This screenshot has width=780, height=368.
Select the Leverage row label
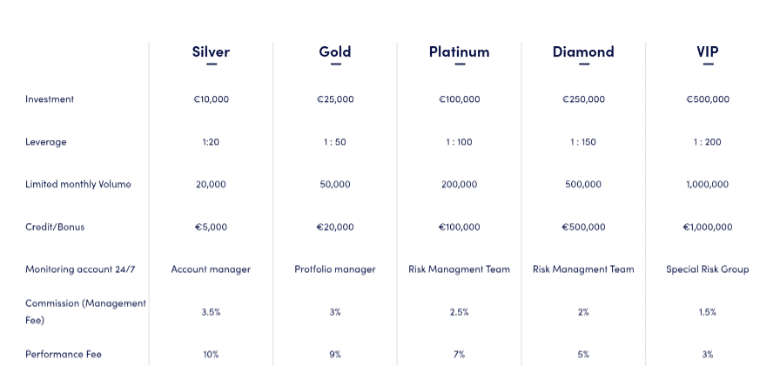click(46, 142)
